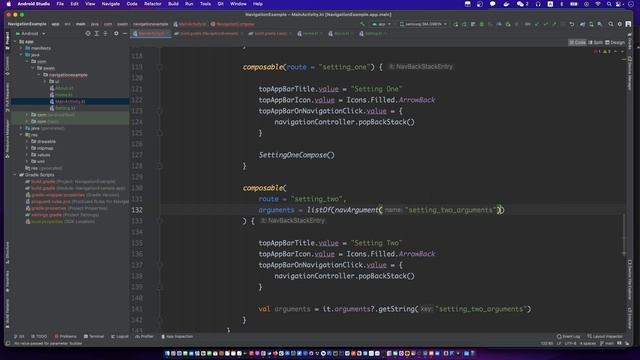The width and height of the screenshot is (640, 360).
Task: Click the LF line separator in status bar
Action: [559, 343]
